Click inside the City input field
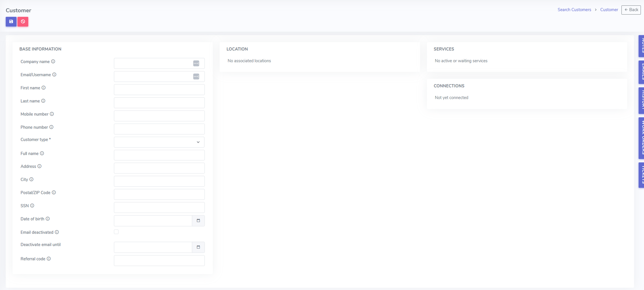 pyautogui.click(x=159, y=181)
